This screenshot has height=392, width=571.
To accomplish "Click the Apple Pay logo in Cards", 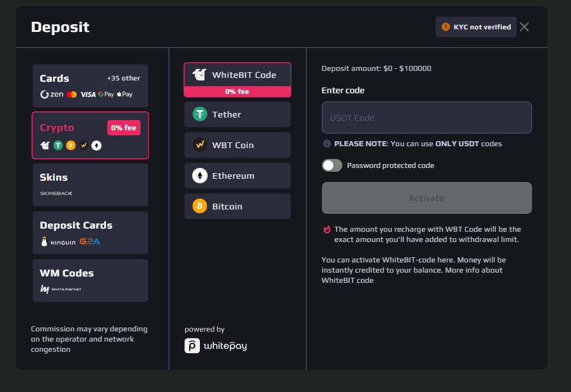I will pos(125,94).
